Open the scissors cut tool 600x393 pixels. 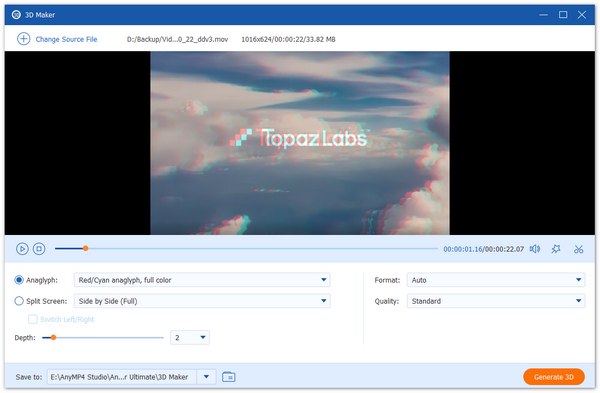point(579,249)
